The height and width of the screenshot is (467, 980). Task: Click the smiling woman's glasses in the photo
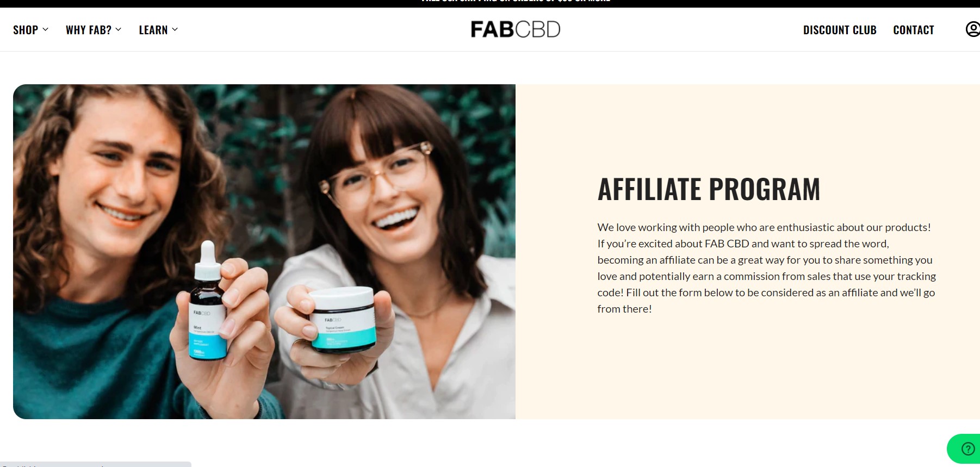(x=379, y=173)
